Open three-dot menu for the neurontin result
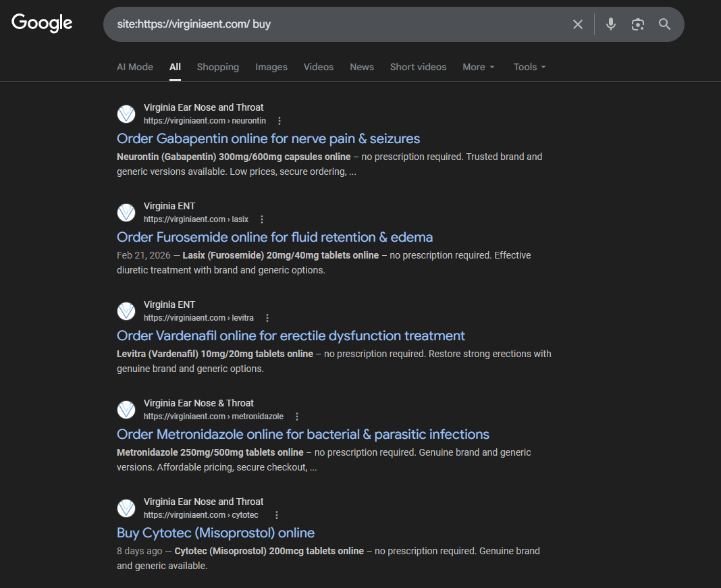This screenshot has width=721, height=588. (279, 121)
